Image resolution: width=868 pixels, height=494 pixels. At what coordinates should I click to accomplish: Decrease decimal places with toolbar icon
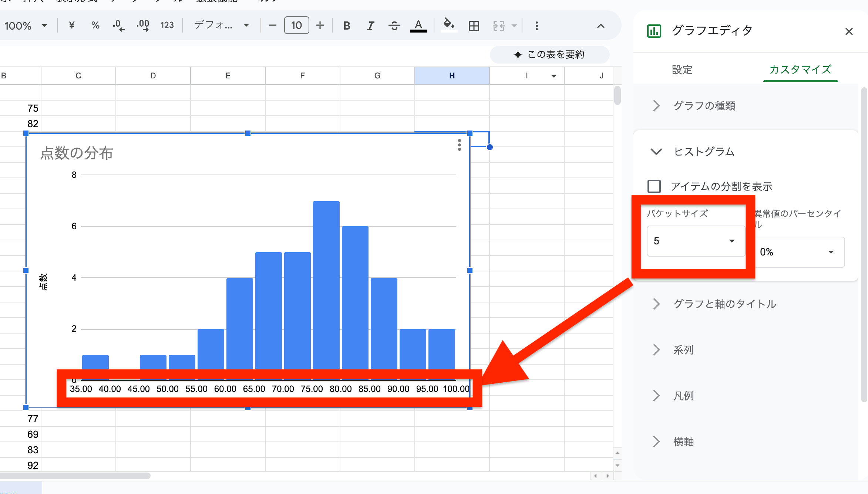118,25
